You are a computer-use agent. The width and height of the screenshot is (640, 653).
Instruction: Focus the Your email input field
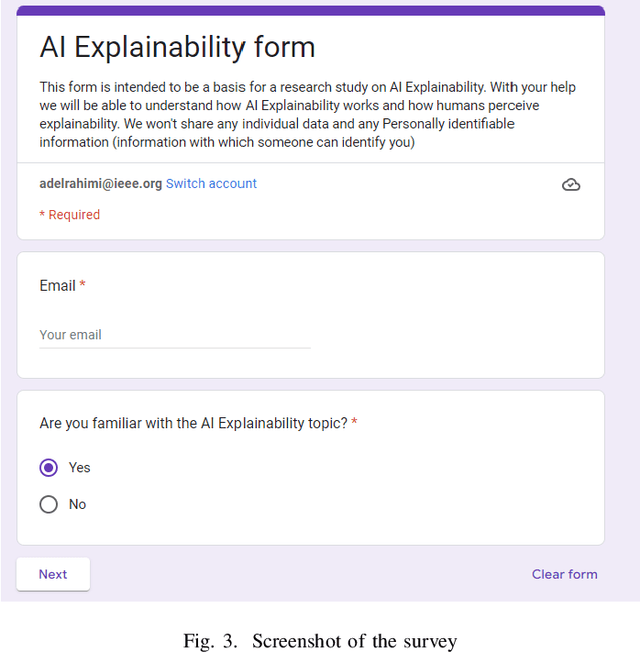pyautogui.click(x=175, y=335)
